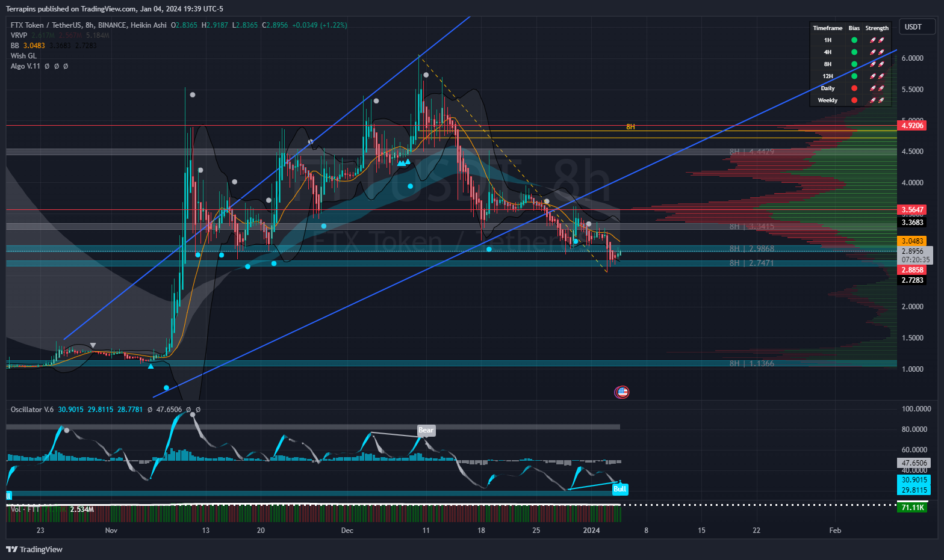Screen dimensions: 944x560
Task: Click the US flag economic event icon
Action: pos(622,392)
